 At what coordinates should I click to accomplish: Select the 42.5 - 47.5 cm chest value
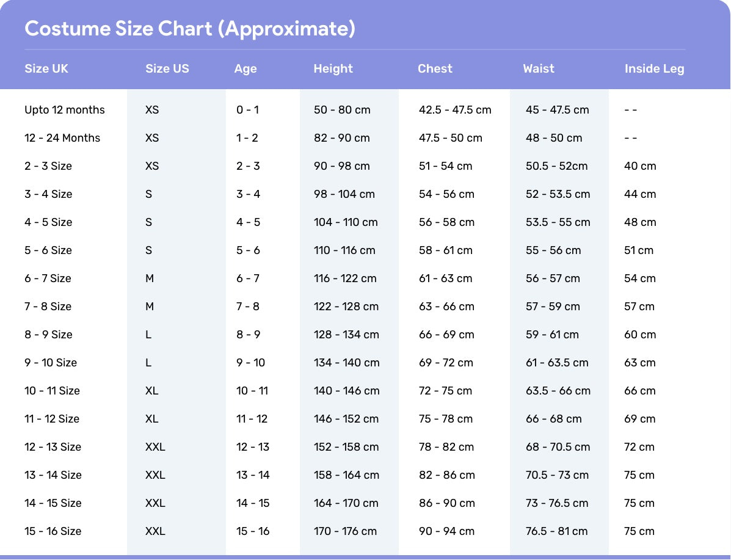click(x=455, y=110)
